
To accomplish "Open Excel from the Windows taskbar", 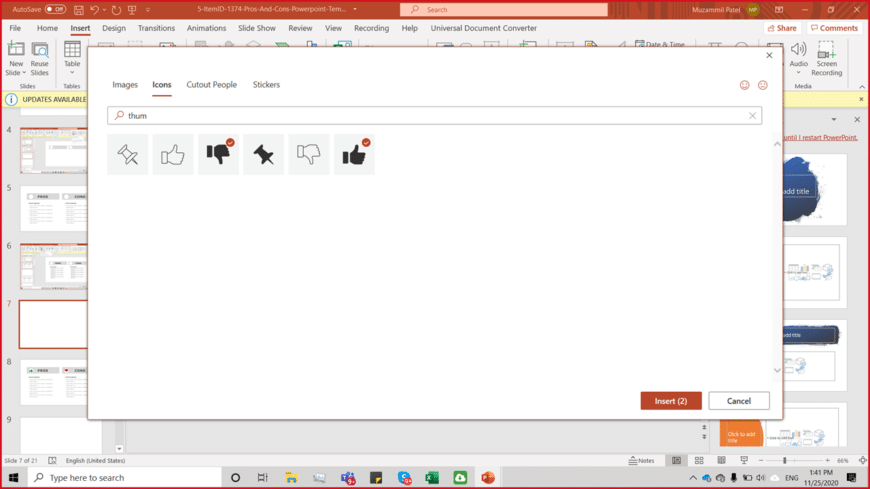I will coord(432,478).
